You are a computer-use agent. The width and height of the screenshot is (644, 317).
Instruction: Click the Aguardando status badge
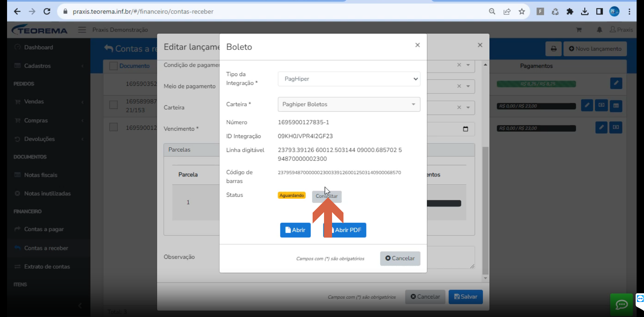pos(291,195)
